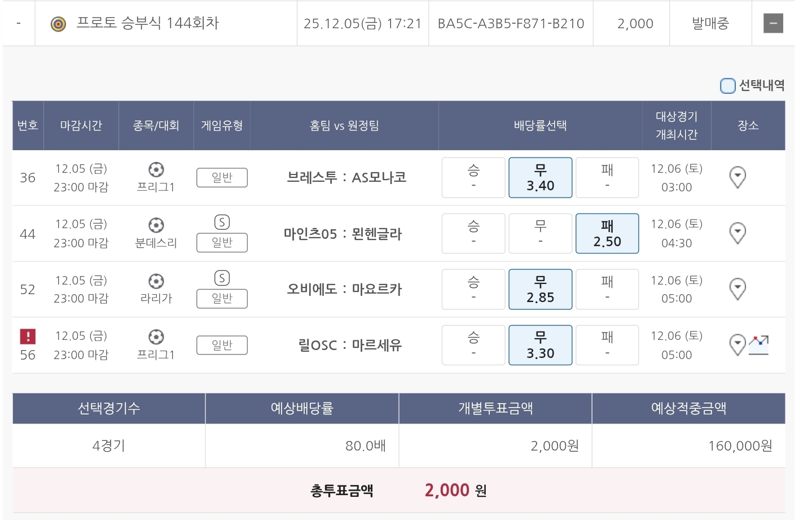Click ticket serial number BA5C-A3B5-F871-B210
This screenshot has width=812, height=520.
click(511, 24)
